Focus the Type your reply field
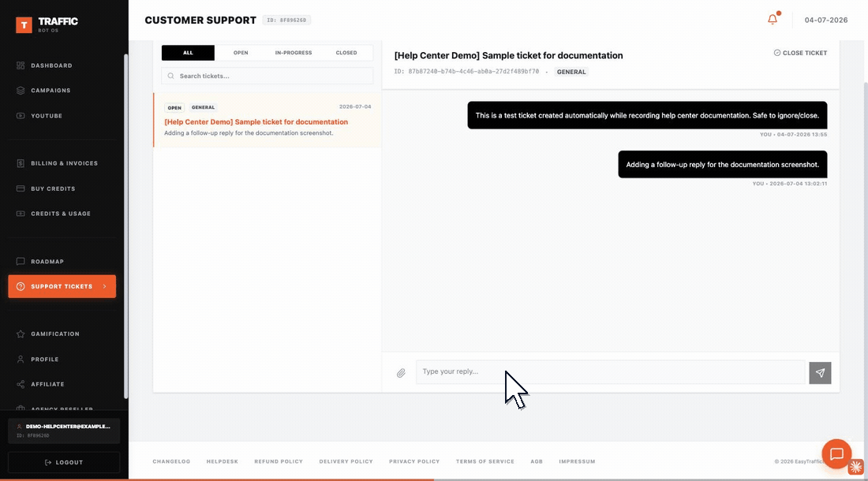 point(610,371)
